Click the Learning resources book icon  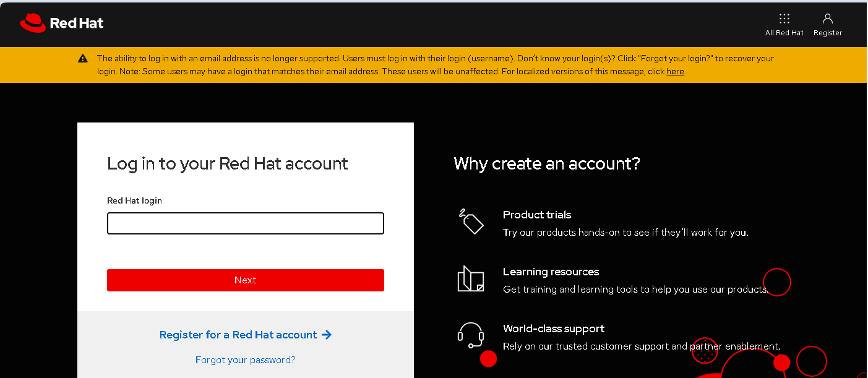click(471, 279)
